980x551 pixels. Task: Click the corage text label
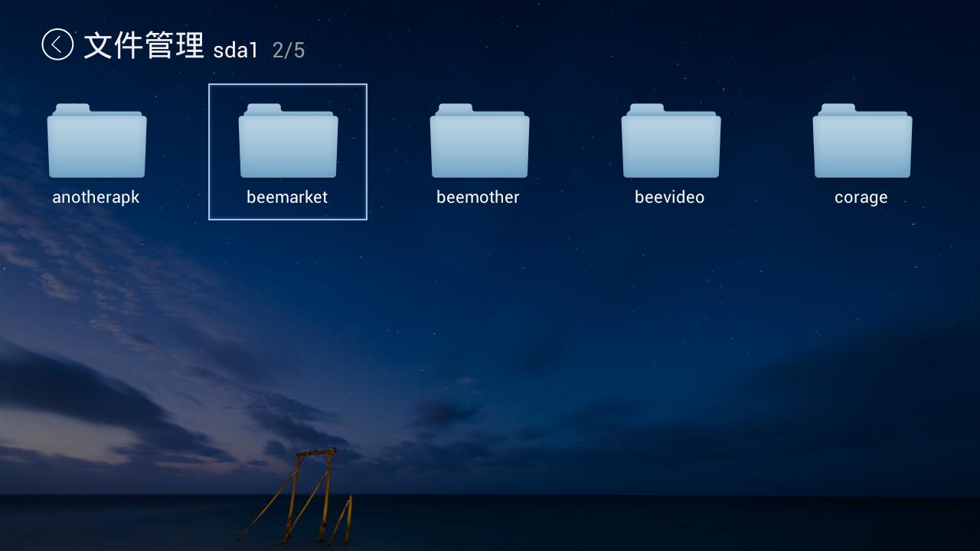click(x=861, y=197)
